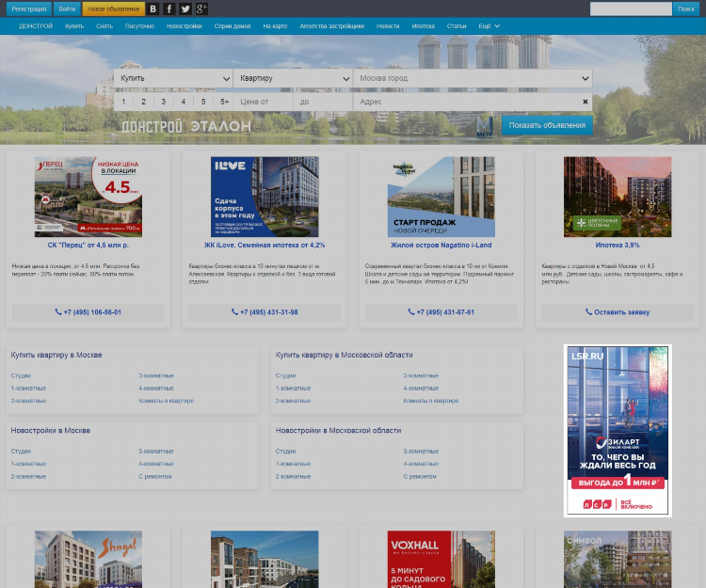Select 5+ rooms option

click(x=224, y=102)
